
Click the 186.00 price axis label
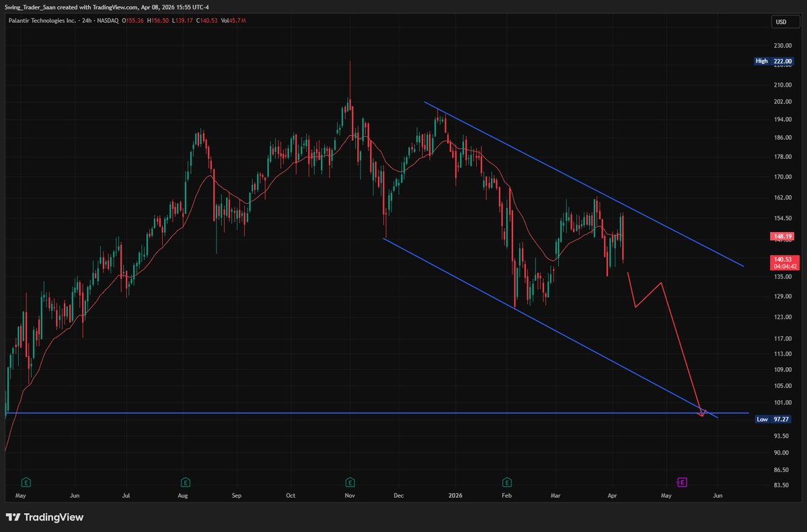click(x=781, y=138)
